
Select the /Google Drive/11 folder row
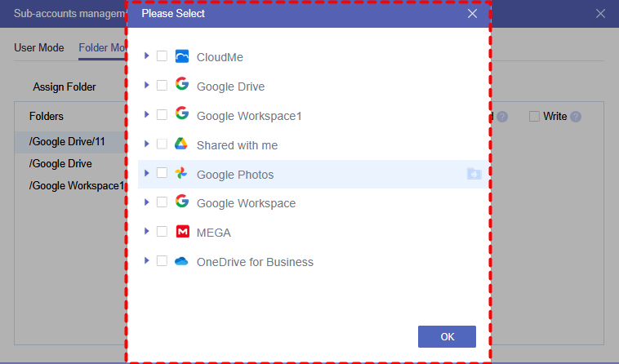pos(67,141)
